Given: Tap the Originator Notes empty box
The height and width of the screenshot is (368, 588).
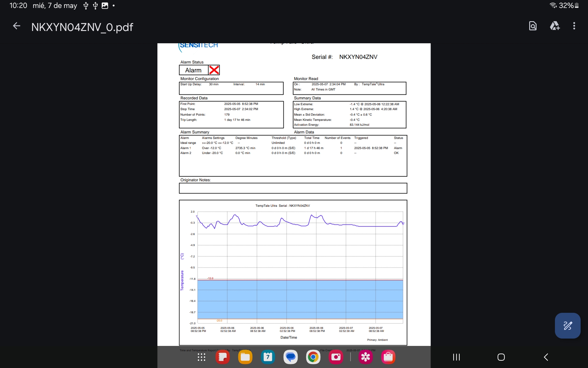Looking at the screenshot, I should 293,188.
